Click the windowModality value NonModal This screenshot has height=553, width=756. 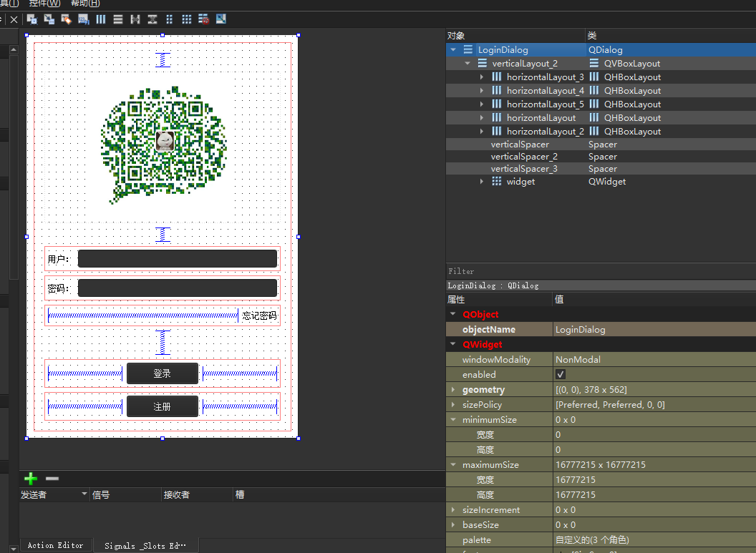click(x=578, y=359)
